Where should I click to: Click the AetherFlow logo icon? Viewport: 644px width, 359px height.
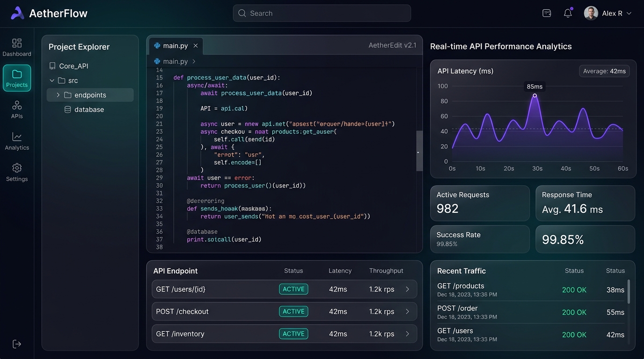17,13
